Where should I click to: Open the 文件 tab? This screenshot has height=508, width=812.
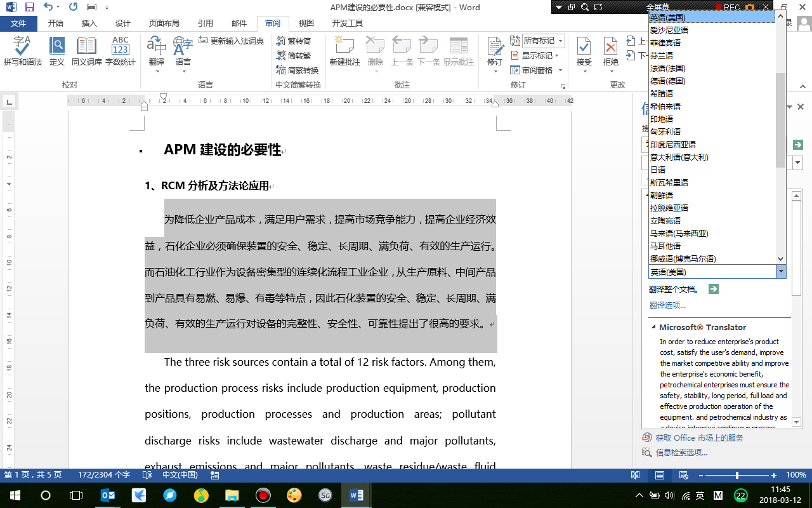(19, 23)
